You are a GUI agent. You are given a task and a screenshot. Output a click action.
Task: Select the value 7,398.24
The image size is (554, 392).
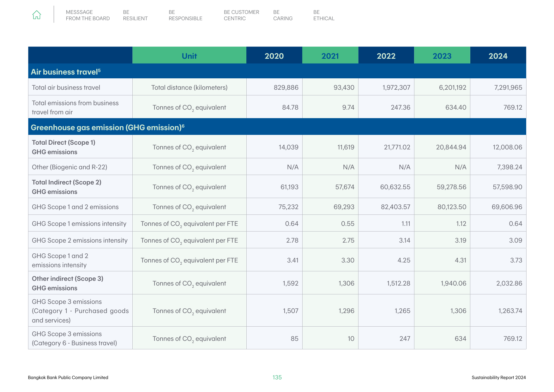pos(509,167)
